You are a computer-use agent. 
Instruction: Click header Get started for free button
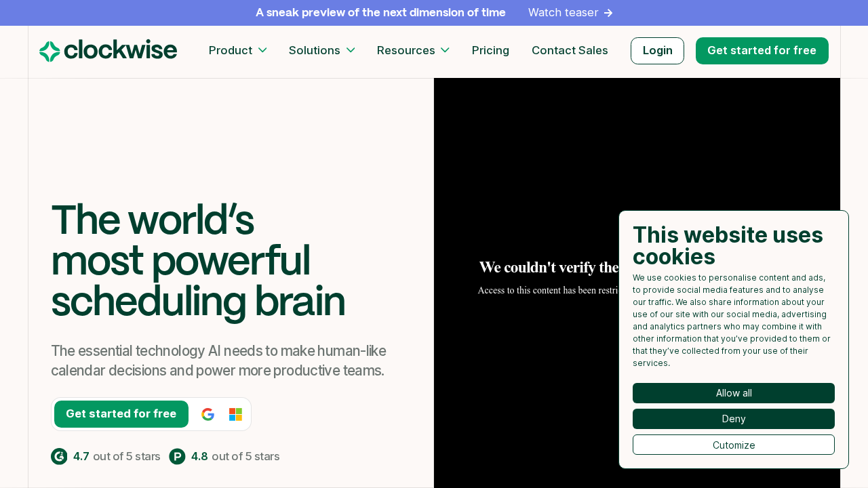coord(762,51)
